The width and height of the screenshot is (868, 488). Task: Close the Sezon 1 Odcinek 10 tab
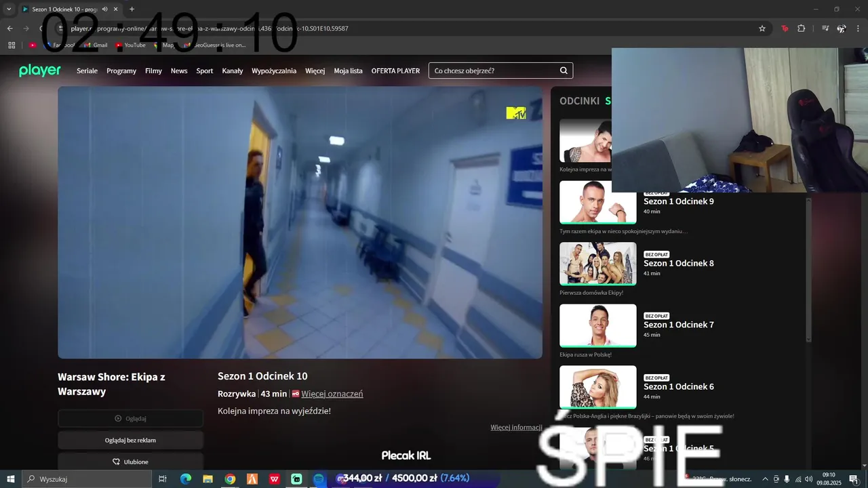coord(117,9)
